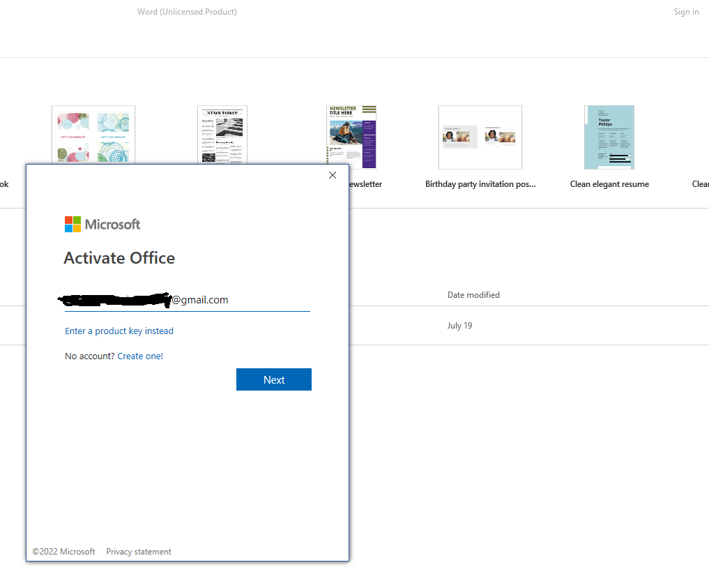The height and width of the screenshot is (588, 709).
Task: Click Sign in in the Word window
Action: (x=686, y=12)
